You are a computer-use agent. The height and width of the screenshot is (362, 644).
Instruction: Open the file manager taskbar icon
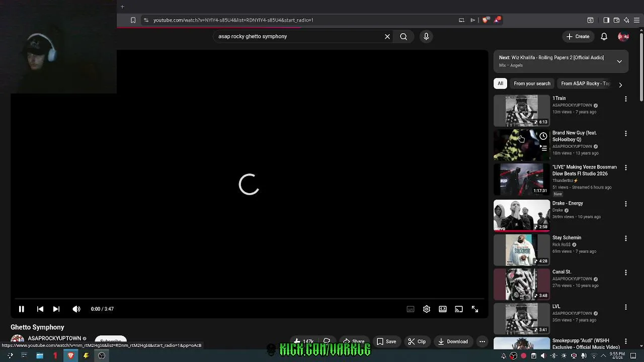pyautogui.click(x=39, y=355)
